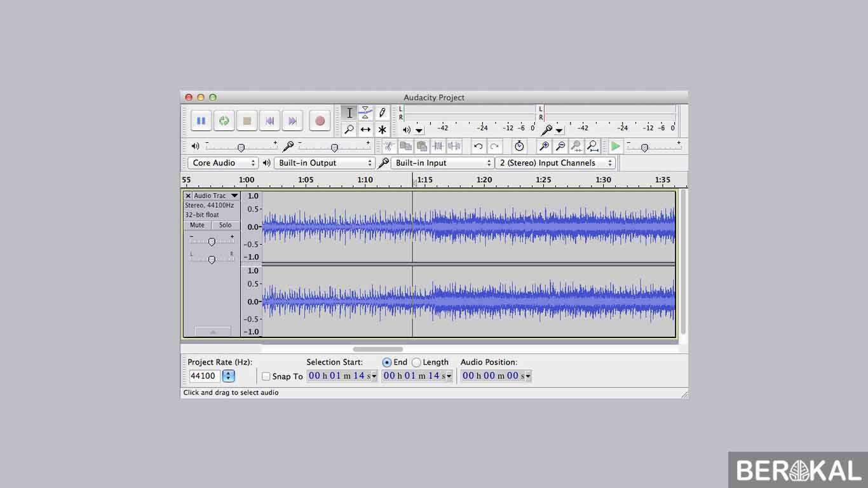Click the Copy icon in edit toolbar
868x488 pixels.
[x=405, y=146]
